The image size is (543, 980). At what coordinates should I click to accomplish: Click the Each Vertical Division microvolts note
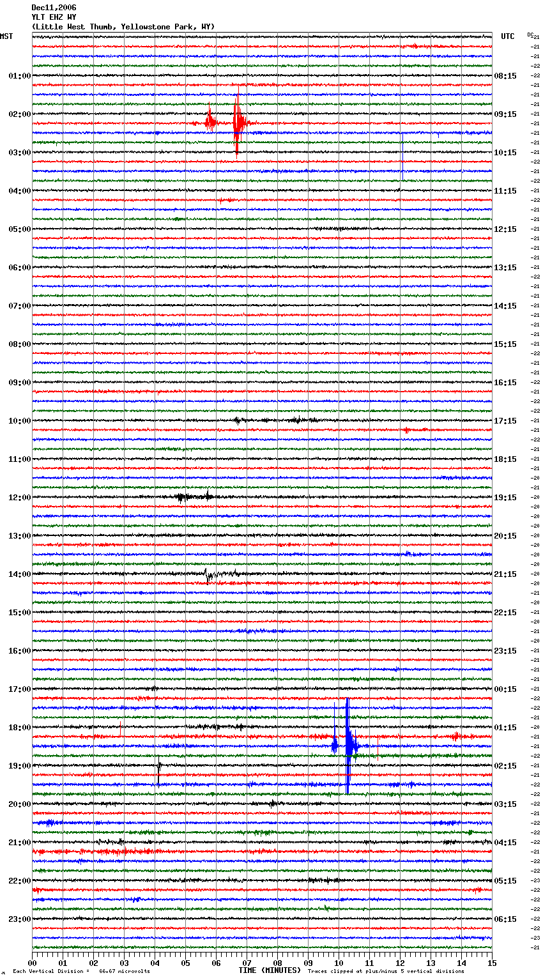pyautogui.click(x=82, y=971)
